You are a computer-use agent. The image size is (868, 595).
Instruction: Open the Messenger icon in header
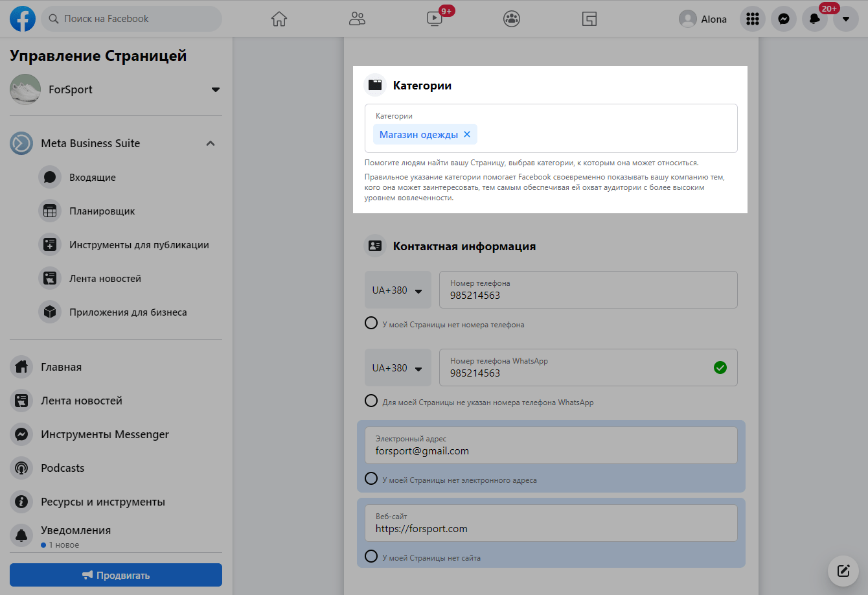783,19
